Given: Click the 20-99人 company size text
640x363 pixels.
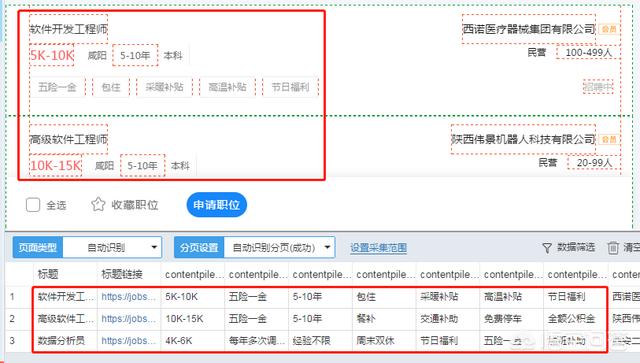Looking at the screenshot, I should (x=594, y=163).
